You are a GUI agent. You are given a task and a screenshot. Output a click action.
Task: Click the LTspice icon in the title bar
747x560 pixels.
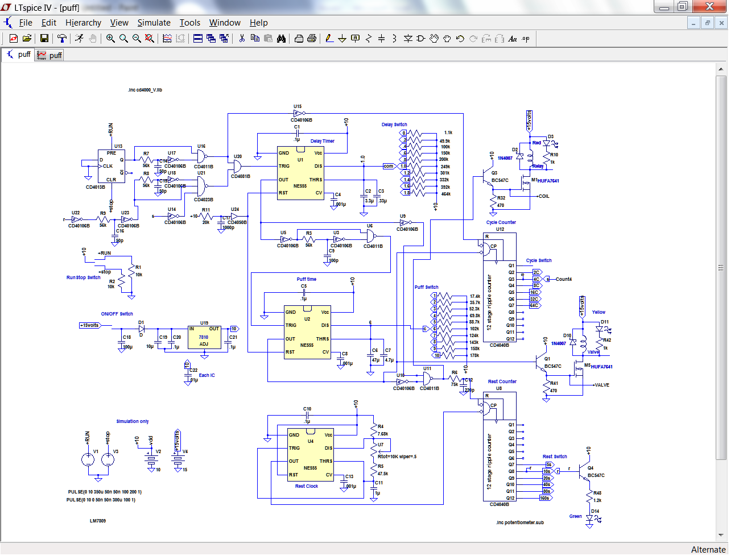[x=6, y=7]
